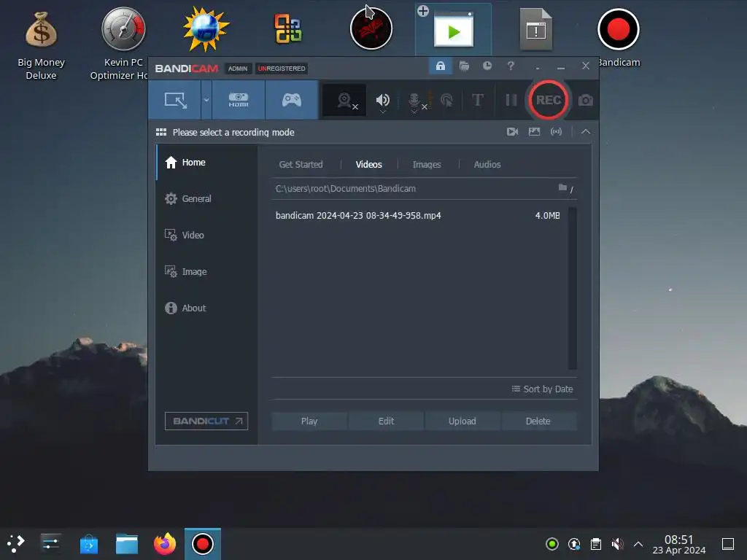Viewport: 747px width, 560px height.
Task: Start recording with the REC button
Action: tap(549, 100)
